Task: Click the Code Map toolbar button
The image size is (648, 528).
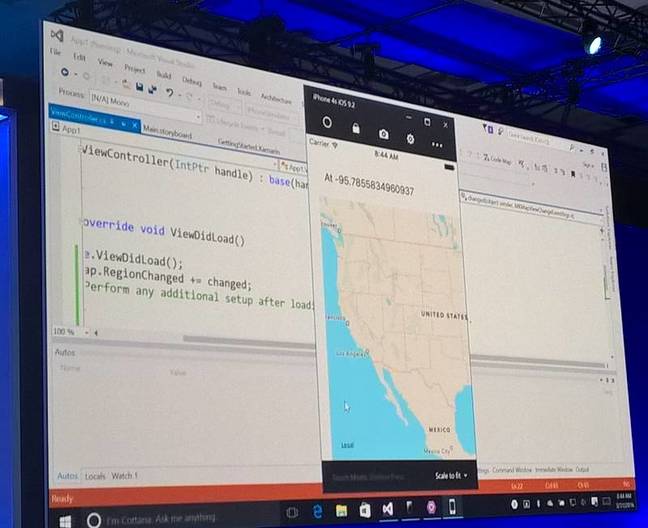Action: (x=497, y=159)
